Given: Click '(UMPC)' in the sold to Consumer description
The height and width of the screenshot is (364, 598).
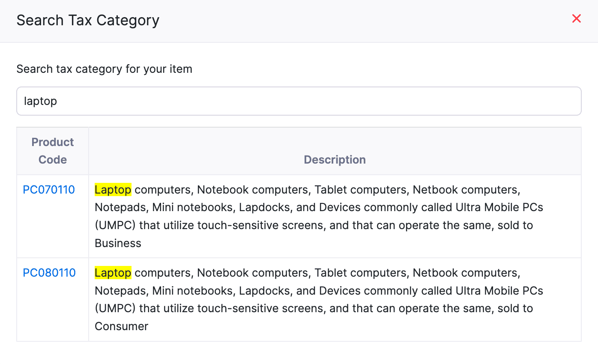Looking at the screenshot, I should point(115,308).
